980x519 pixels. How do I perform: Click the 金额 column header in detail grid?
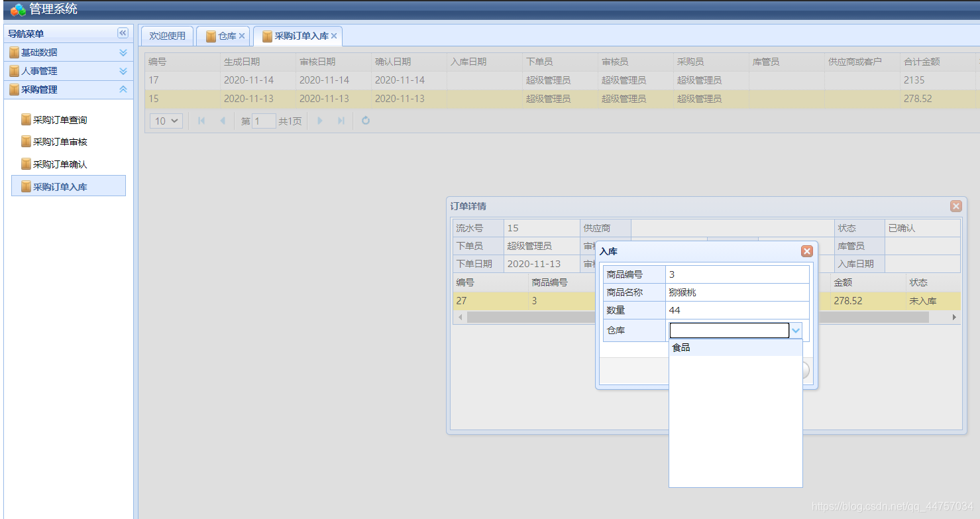point(868,282)
